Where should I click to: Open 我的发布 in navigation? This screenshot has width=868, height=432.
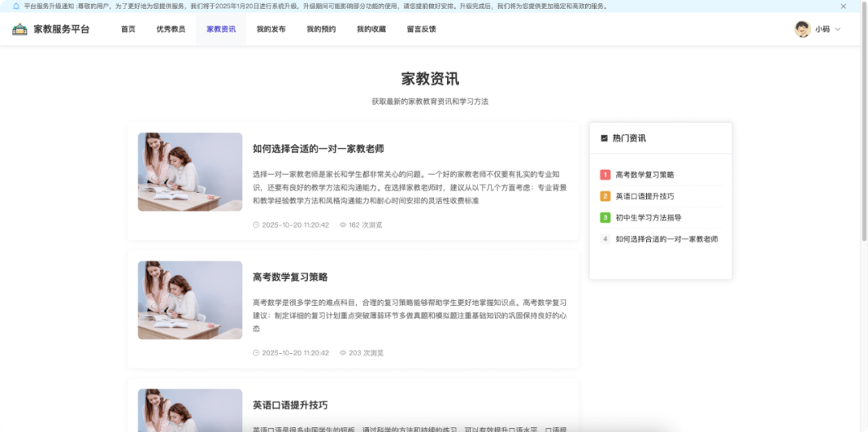[x=271, y=29]
